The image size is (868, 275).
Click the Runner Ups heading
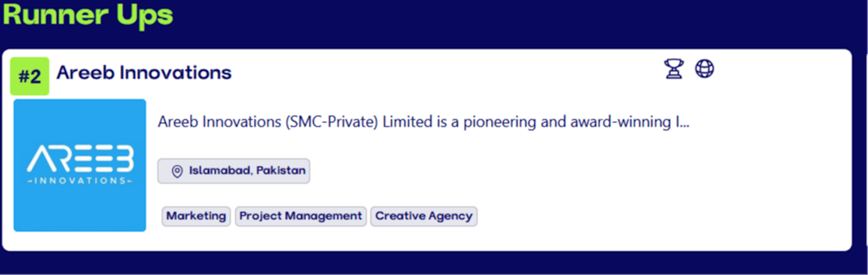(88, 15)
